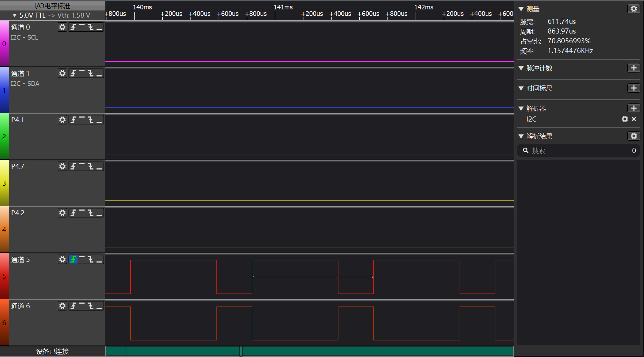Add a new 时间标尺 with plus button
Screen dimensions: 644x357
pos(634,88)
